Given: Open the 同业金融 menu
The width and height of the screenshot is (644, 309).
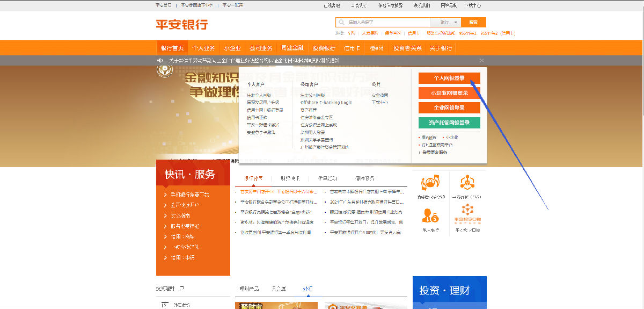Looking at the screenshot, I should pyautogui.click(x=292, y=48).
